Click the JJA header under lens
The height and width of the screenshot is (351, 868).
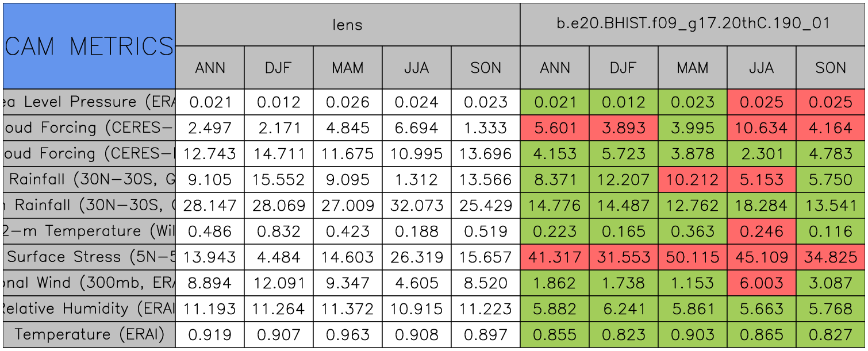pyautogui.click(x=417, y=68)
